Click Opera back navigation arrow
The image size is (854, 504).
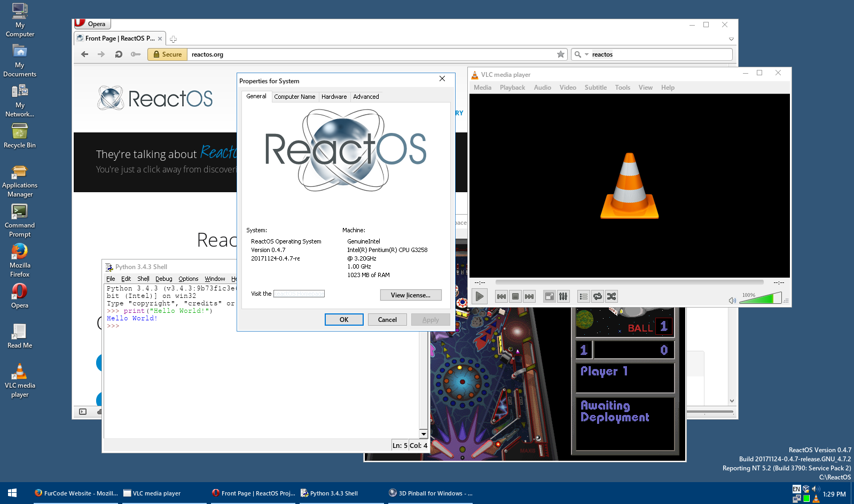point(84,54)
